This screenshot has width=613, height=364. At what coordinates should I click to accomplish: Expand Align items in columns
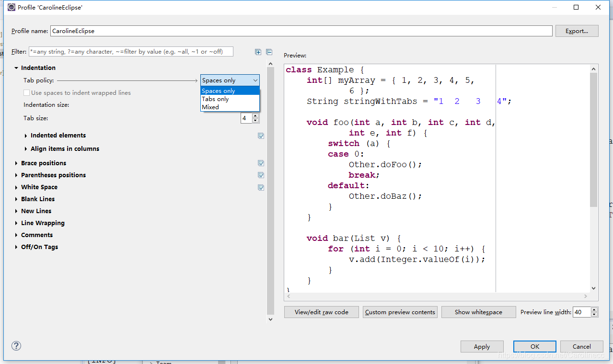(x=26, y=149)
